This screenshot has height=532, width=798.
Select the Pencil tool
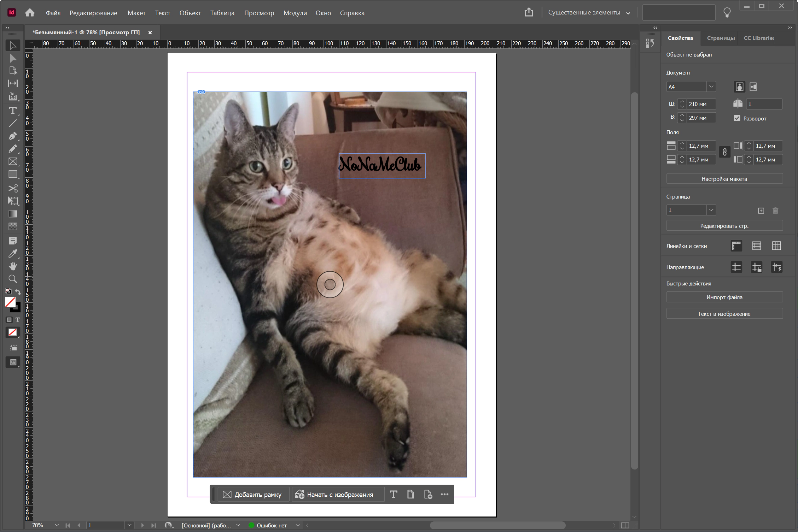point(13,149)
